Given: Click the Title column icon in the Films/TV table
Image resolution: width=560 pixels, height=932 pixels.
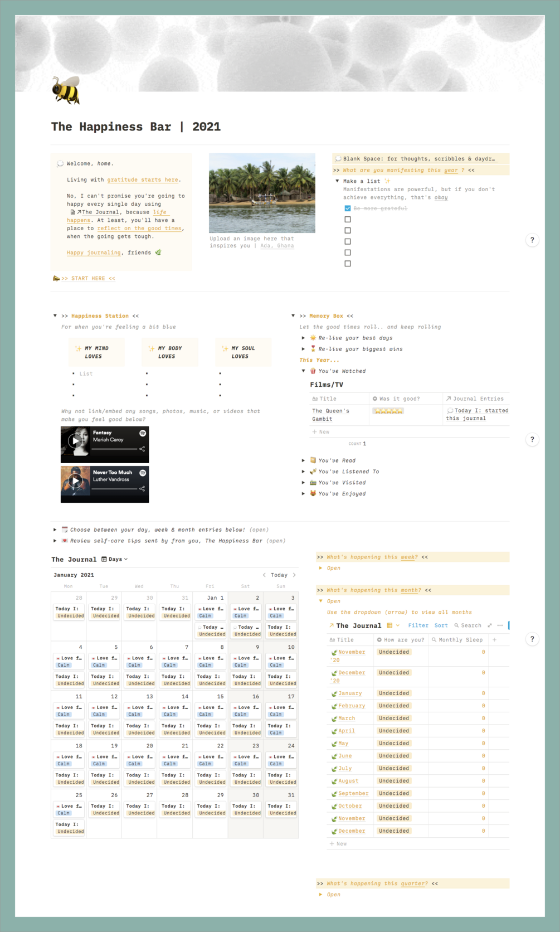Looking at the screenshot, I should [315, 399].
